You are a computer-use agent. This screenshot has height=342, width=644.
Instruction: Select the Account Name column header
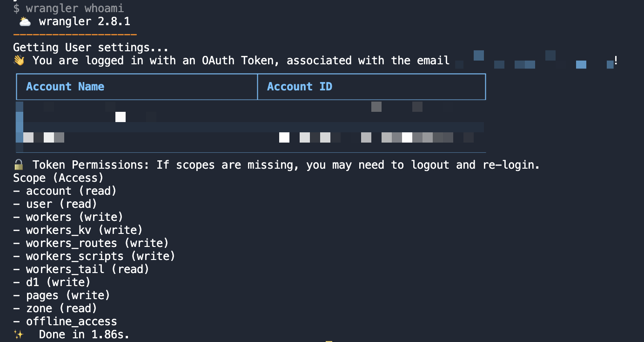point(65,87)
